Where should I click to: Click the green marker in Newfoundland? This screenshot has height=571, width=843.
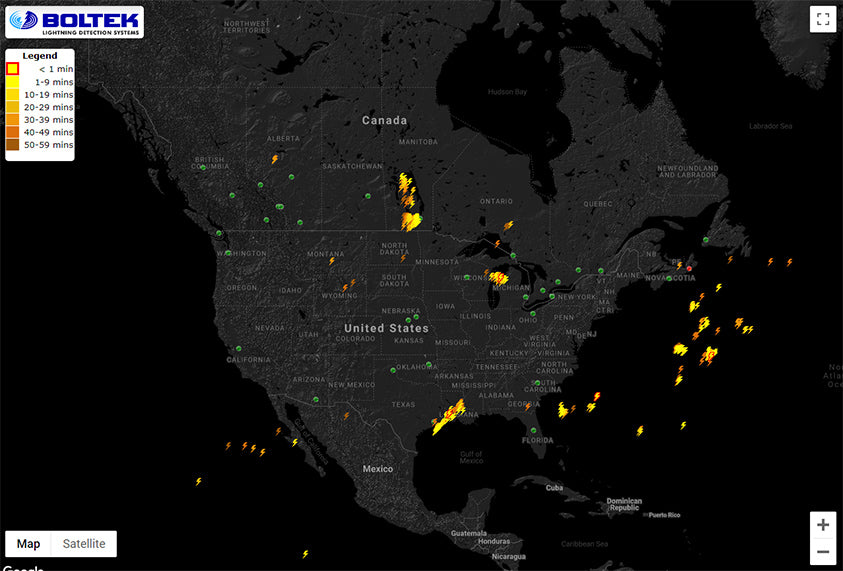706,240
